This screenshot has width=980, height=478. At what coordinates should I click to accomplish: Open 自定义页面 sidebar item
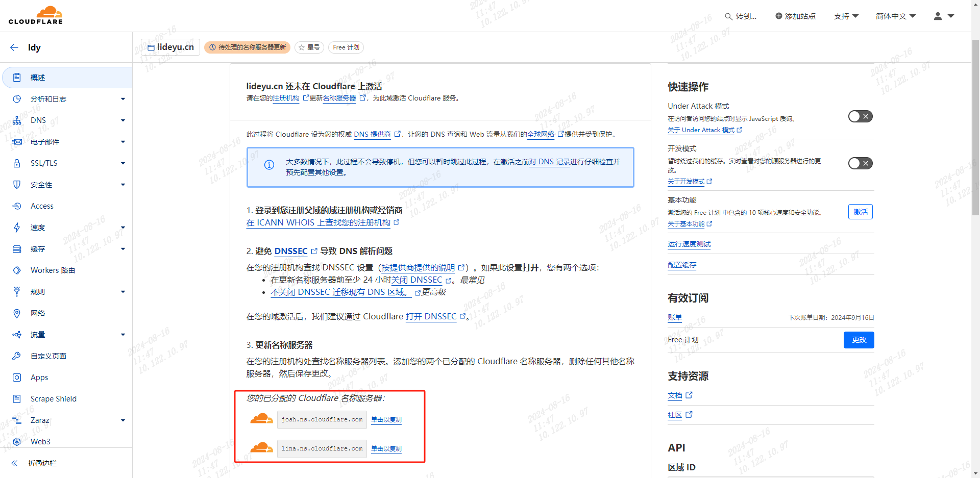pos(66,356)
